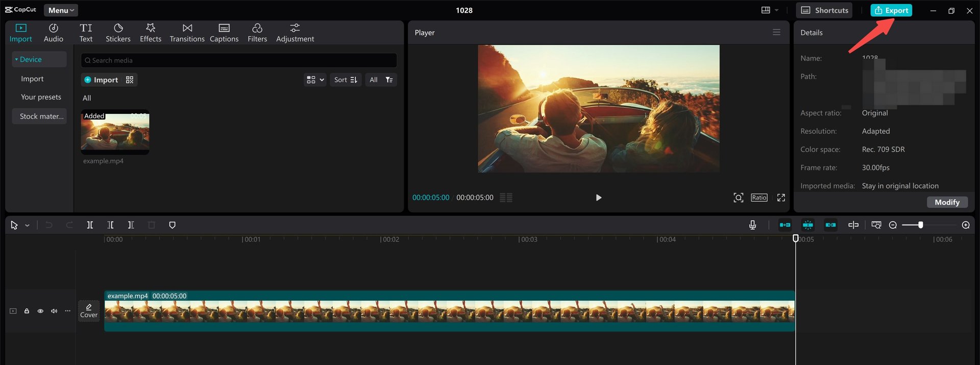Viewport: 980px width, 365px height.
Task: Split the clip at the playhead
Action: [x=90, y=225]
